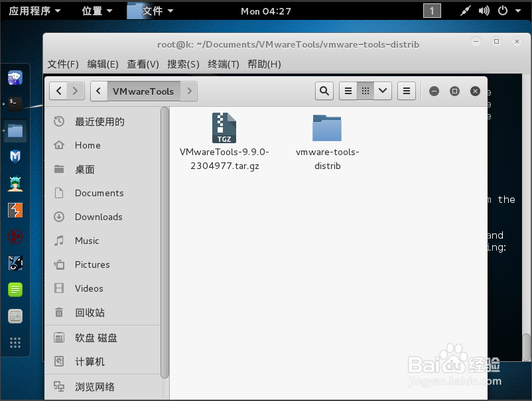
Task: Open 应用程序 menu in top bar
Action: (34, 11)
